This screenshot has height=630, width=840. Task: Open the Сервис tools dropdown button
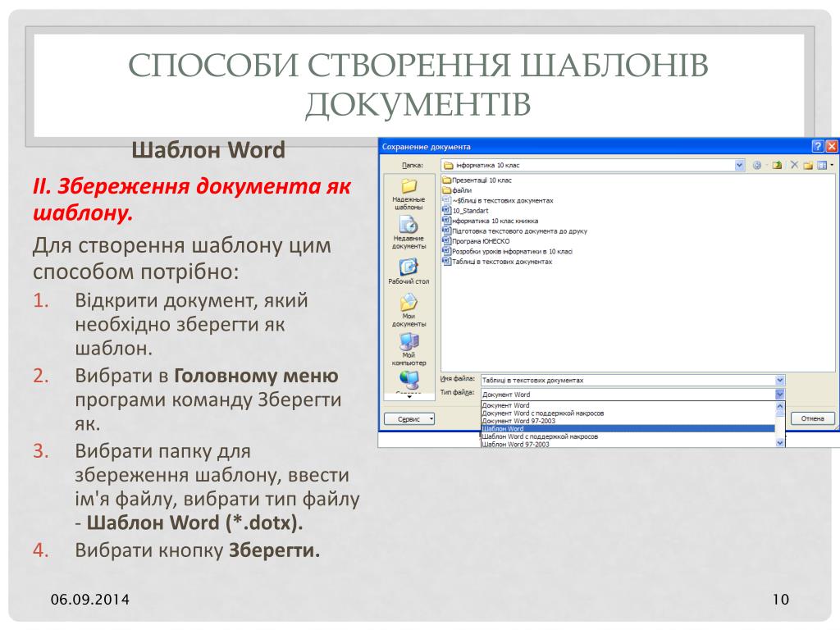pos(409,419)
